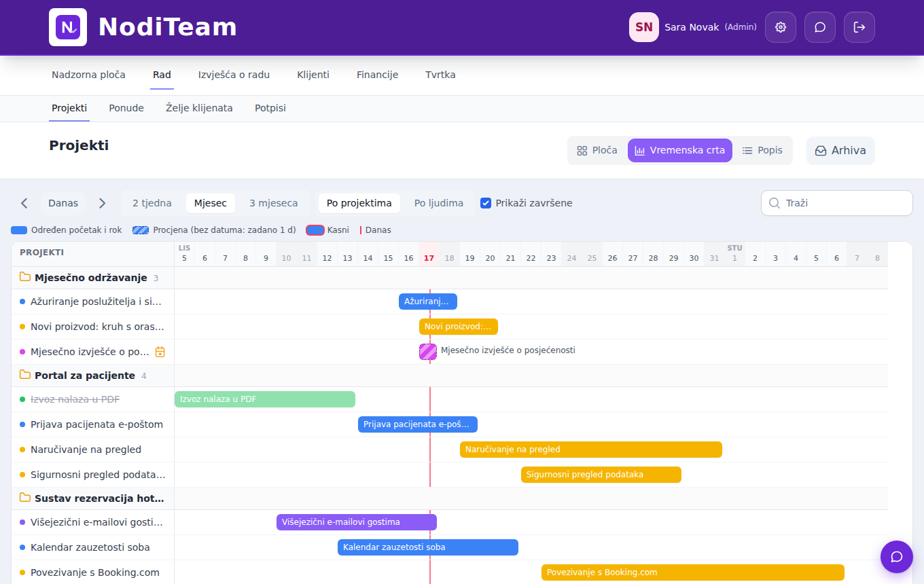The image size is (924, 584).
Task: Click the logout icon in header
Action: (859, 27)
